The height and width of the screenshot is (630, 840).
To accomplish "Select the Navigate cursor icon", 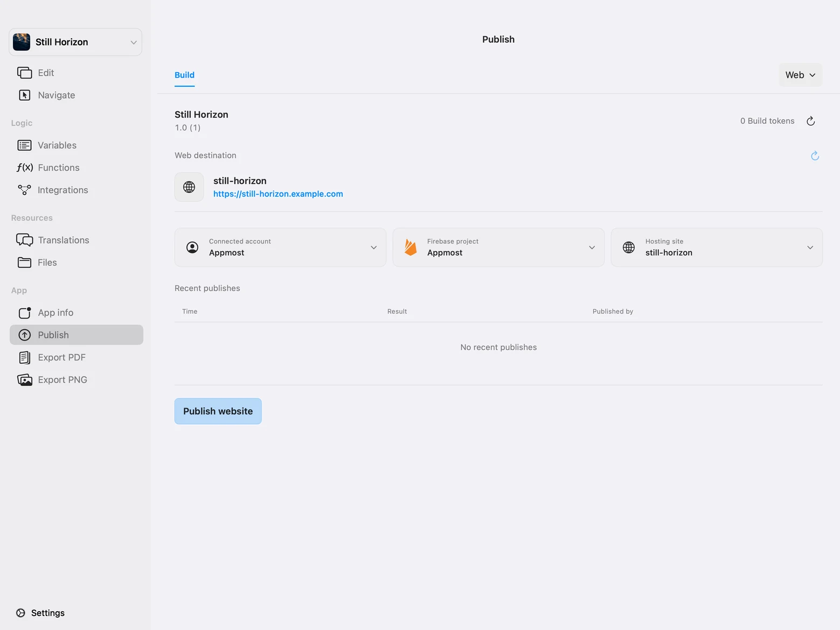I will pos(25,95).
